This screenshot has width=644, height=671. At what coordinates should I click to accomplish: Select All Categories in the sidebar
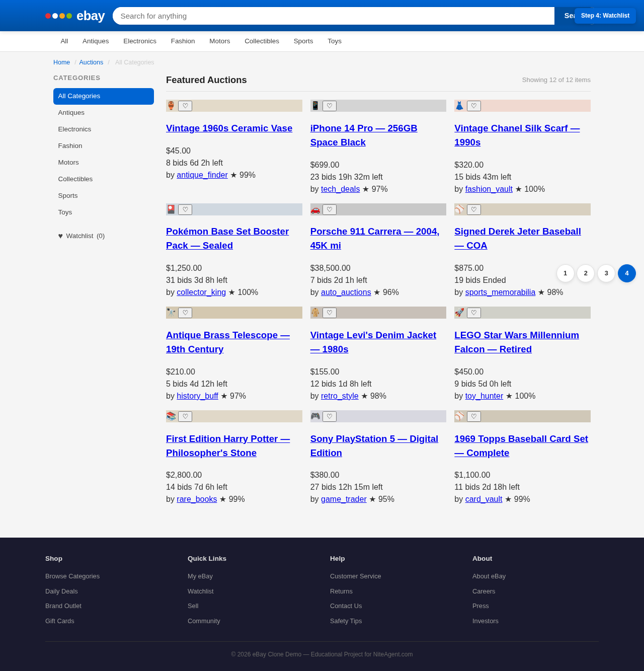pos(104,96)
